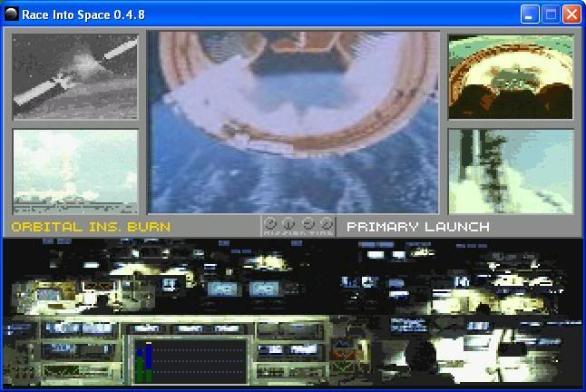586x392 pixels.
Task: Minimize the Race Into Space window
Action: [x=530, y=15]
